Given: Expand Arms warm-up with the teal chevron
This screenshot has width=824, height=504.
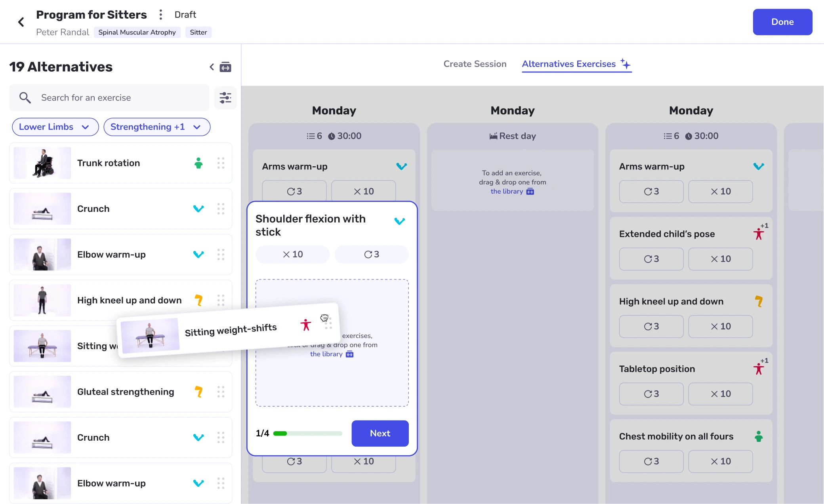Looking at the screenshot, I should click(x=401, y=166).
